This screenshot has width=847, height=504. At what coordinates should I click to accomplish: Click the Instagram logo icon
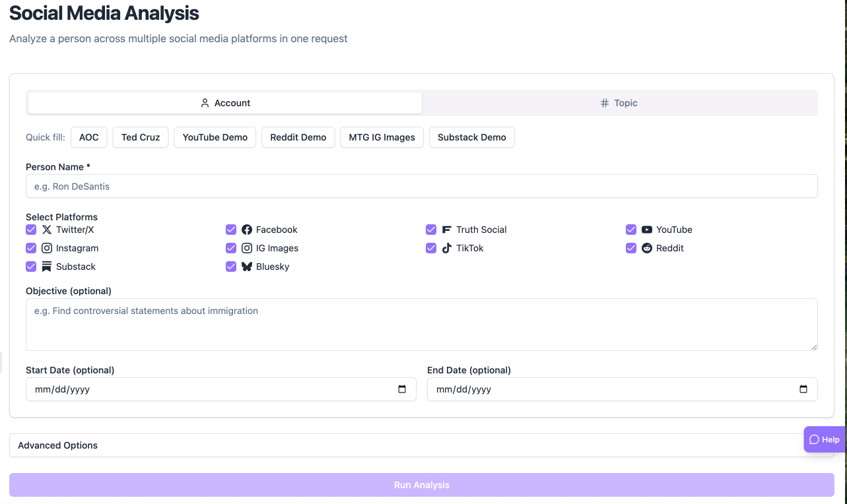[x=47, y=248]
